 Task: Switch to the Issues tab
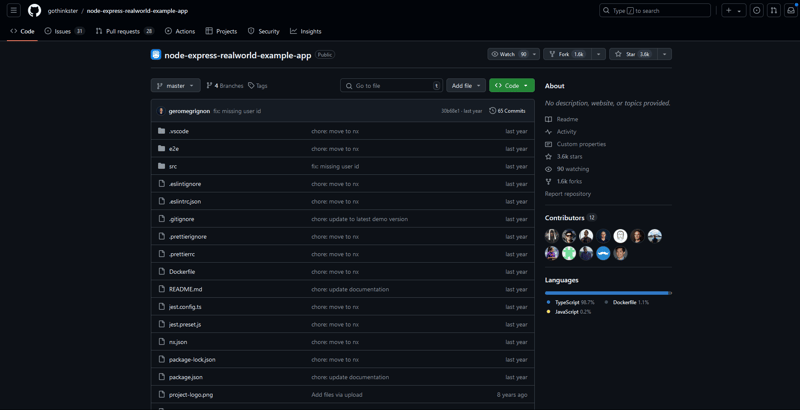pyautogui.click(x=64, y=31)
